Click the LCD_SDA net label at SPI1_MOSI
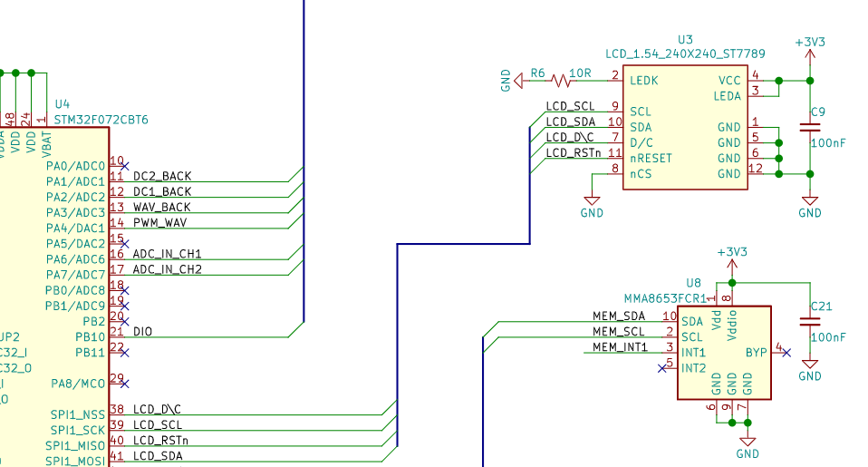This screenshot has height=467, width=868. point(158,456)
